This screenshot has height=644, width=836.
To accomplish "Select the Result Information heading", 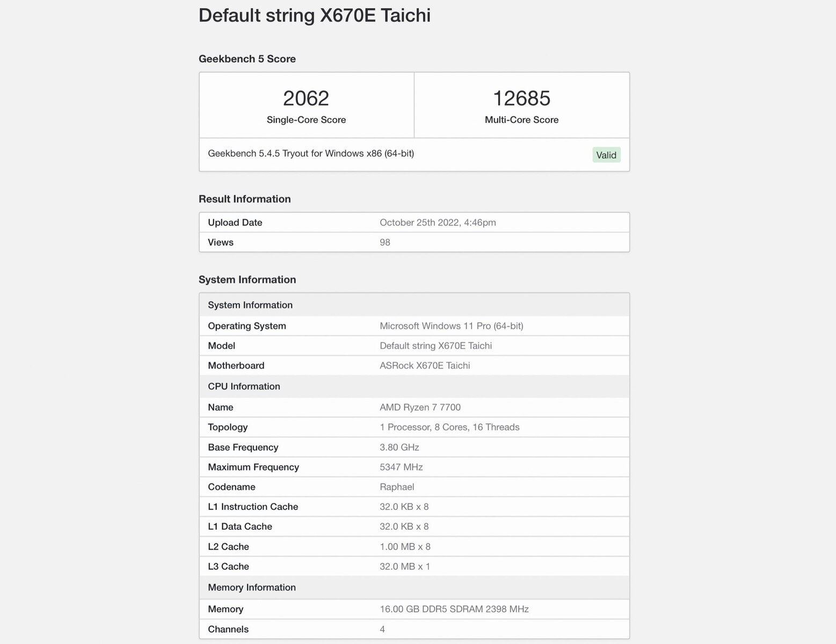I will point(245,199).
